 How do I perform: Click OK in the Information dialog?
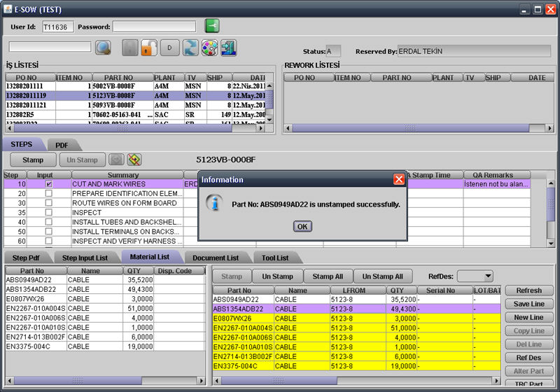[x=302, y=226]
